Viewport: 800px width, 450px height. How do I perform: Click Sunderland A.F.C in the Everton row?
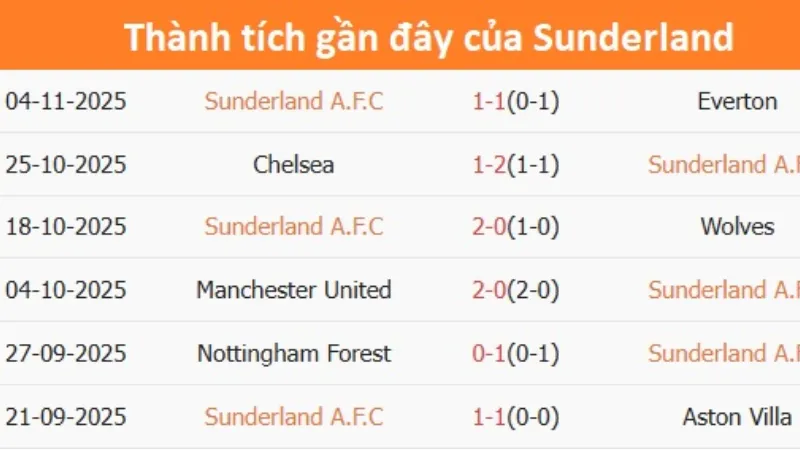click(x=293, y=101)
